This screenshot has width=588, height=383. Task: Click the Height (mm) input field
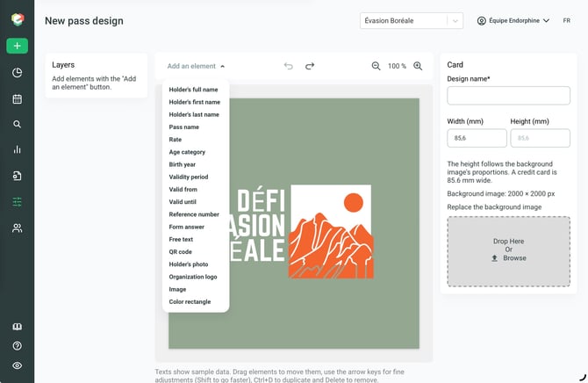coord(541,138)
